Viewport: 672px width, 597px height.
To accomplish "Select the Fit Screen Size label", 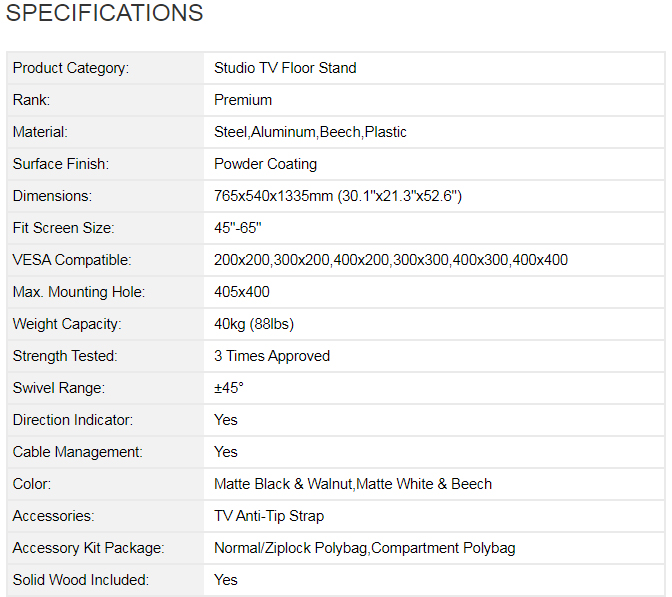I will coord(63,228).
